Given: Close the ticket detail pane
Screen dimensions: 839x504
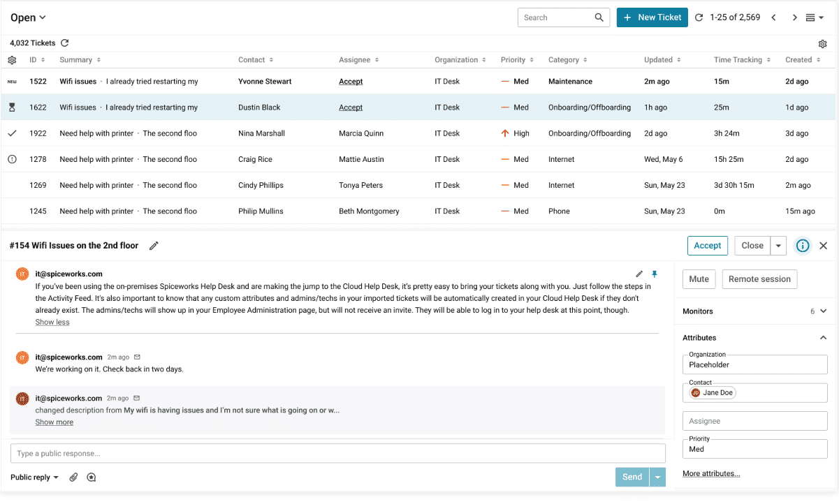Looking at the screenshot, I should point(823,246).
